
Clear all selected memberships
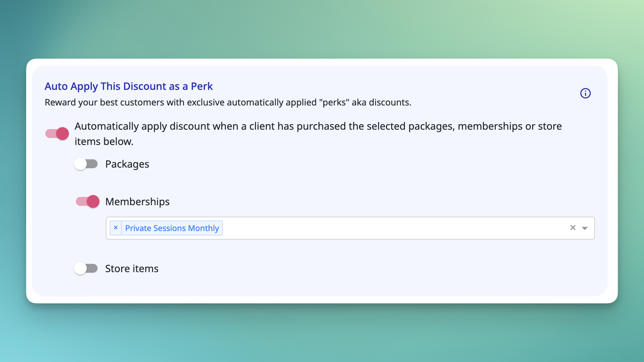[573, 228]
